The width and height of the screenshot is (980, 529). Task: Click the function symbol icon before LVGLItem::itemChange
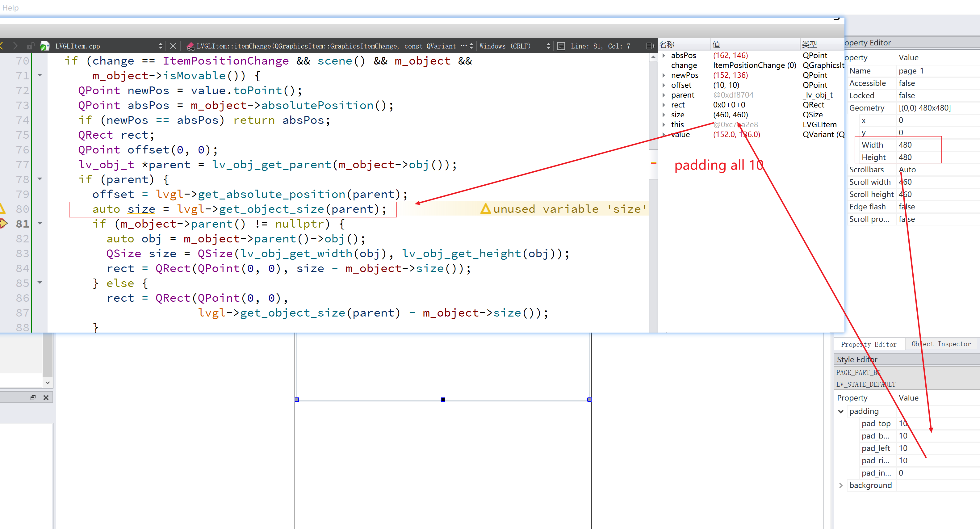tap(190, 46)
